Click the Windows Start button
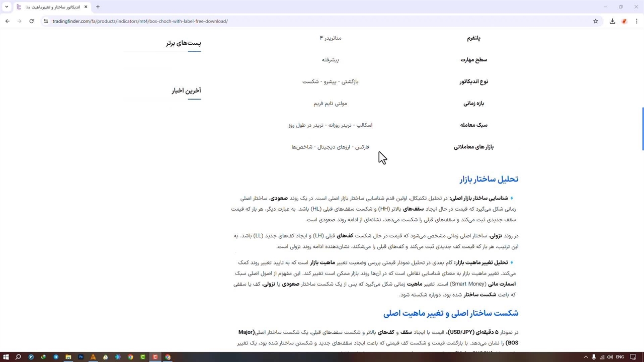 [x=6, y=357]
